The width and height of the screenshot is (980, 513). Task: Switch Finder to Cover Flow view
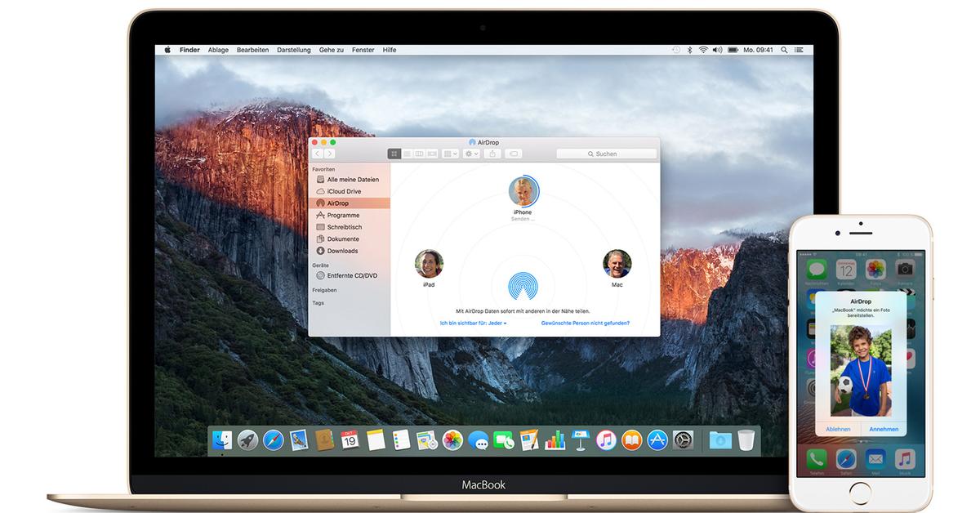click(431, 154)
